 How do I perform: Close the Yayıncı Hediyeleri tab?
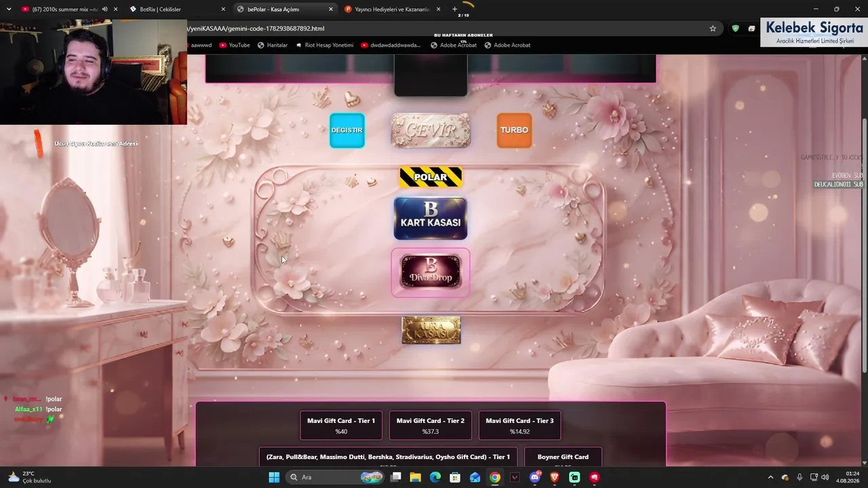coord(438,9)
